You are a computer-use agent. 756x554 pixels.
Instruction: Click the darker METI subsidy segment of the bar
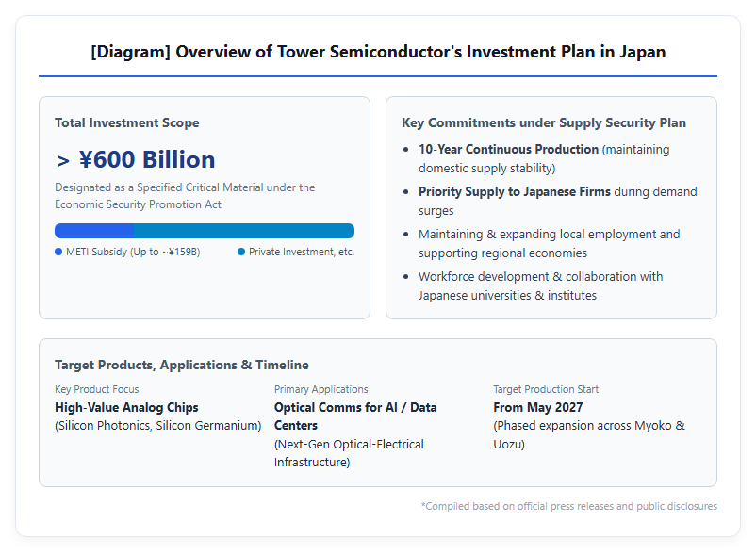[x=94, y=231]
